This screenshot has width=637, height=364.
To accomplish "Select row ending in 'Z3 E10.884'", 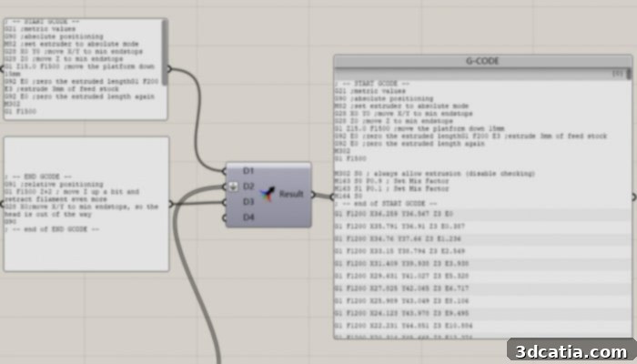I will (x=482, y=326).
